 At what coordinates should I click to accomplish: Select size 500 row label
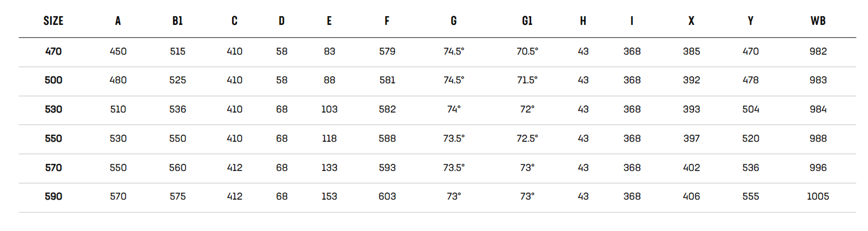click(53, 80)
